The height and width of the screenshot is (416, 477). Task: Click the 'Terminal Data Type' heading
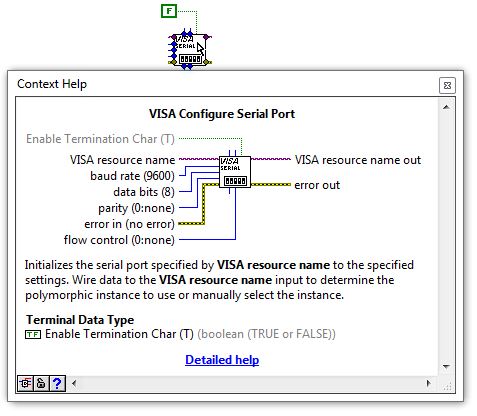tap(80, 320)
